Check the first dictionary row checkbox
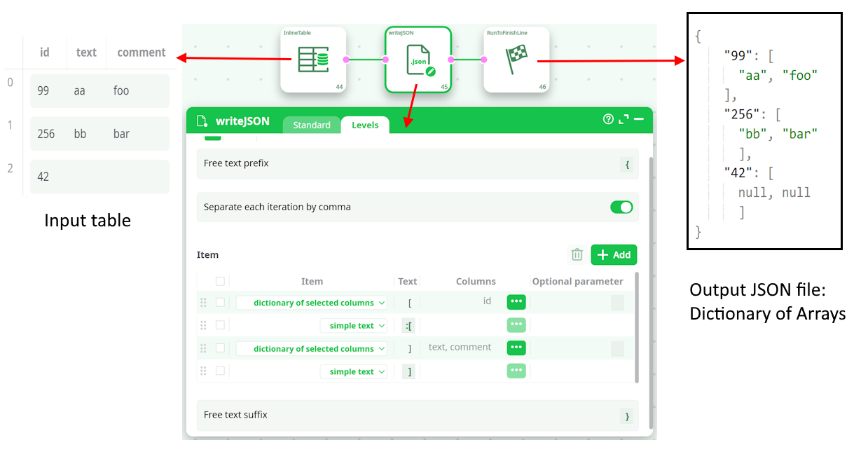868x452 pixels. click(x=220, y=302)
